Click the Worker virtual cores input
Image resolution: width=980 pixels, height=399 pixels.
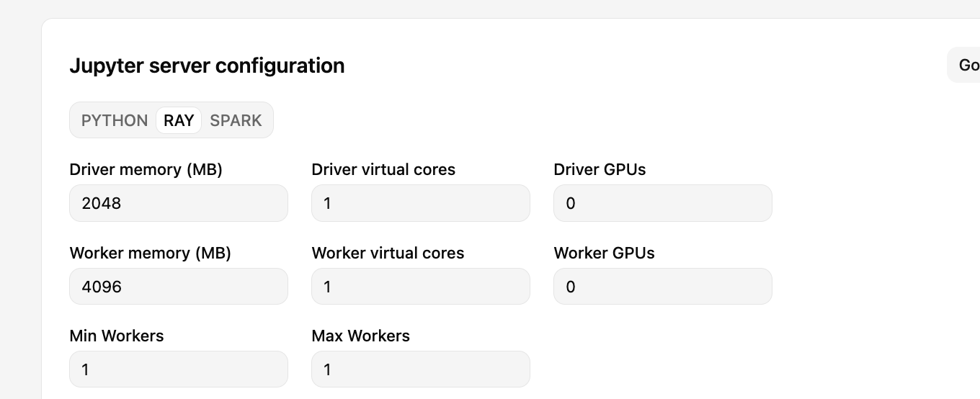pos(421,287)
